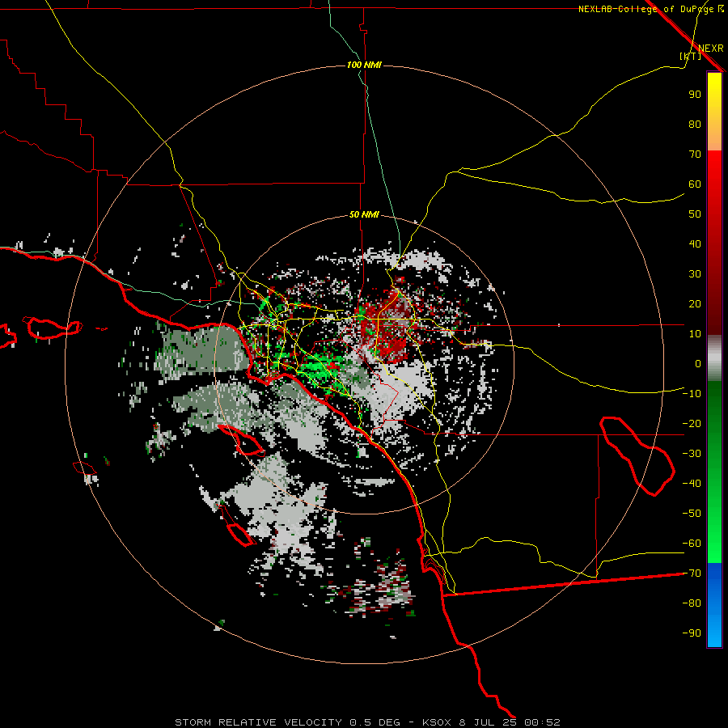Click the 50 NMI range ring label

[364, 214]
